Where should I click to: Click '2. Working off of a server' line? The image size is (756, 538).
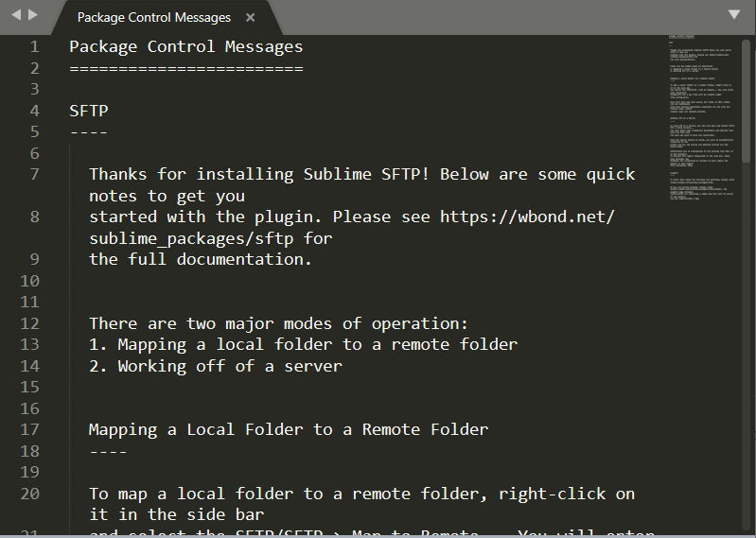click(x=216, y=366)
